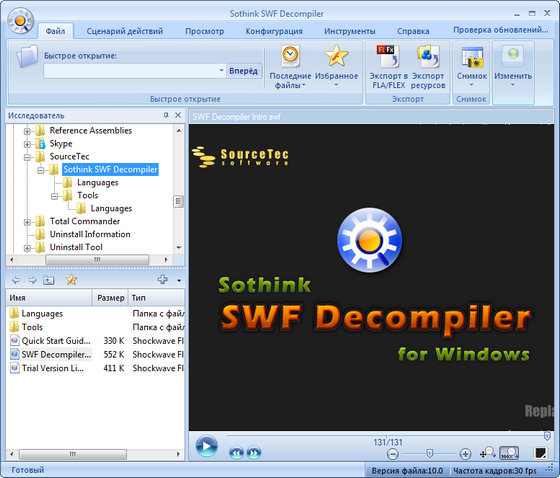560x478 pixels.
Task: Open dropdown next to blue plus icon
Action: point(179,280)
